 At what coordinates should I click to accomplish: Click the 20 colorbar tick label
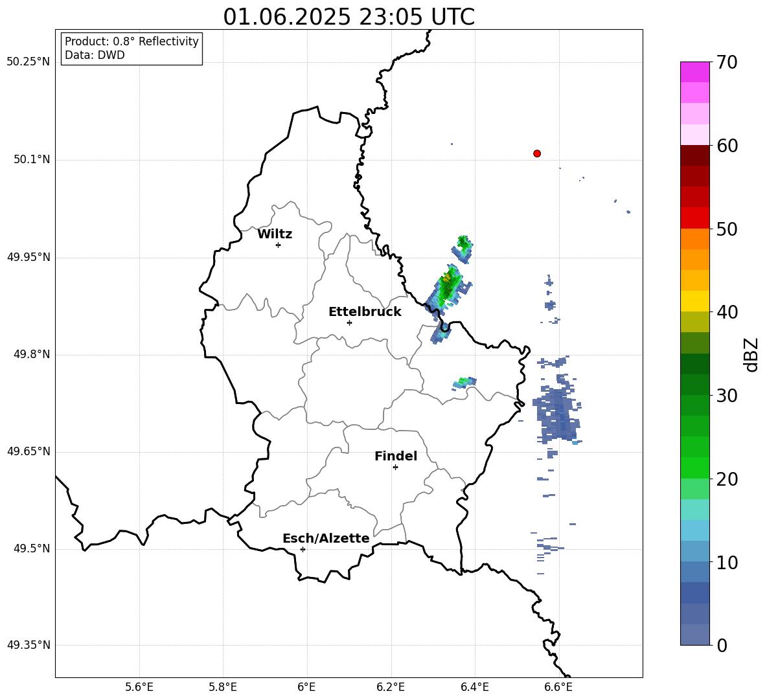coord(727,479)
